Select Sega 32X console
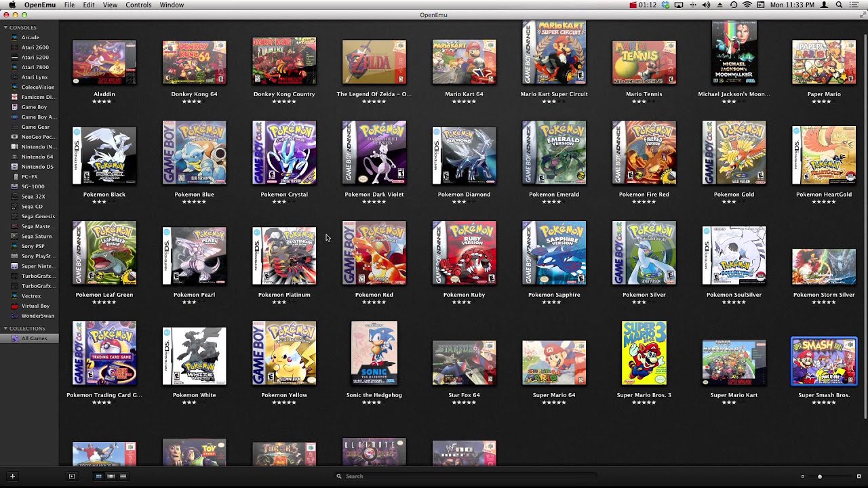Viewport: 868px width, 488px height. (x=29, y=197)
